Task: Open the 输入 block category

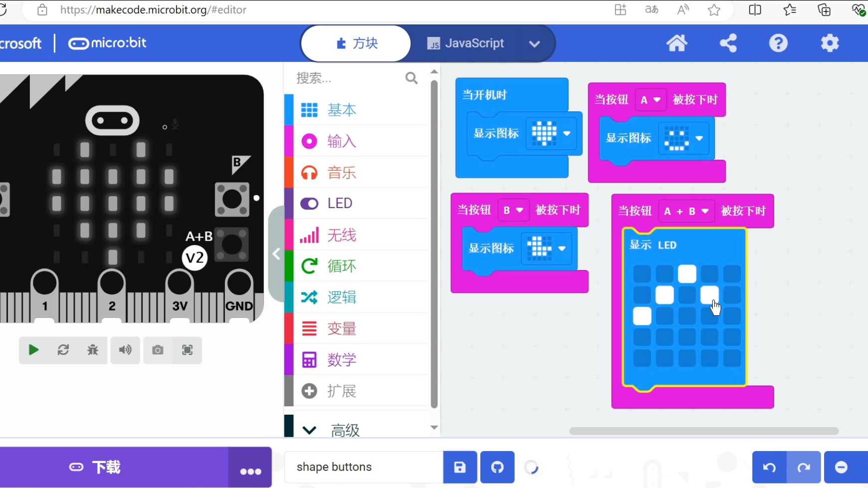Action: click(357, 141)
